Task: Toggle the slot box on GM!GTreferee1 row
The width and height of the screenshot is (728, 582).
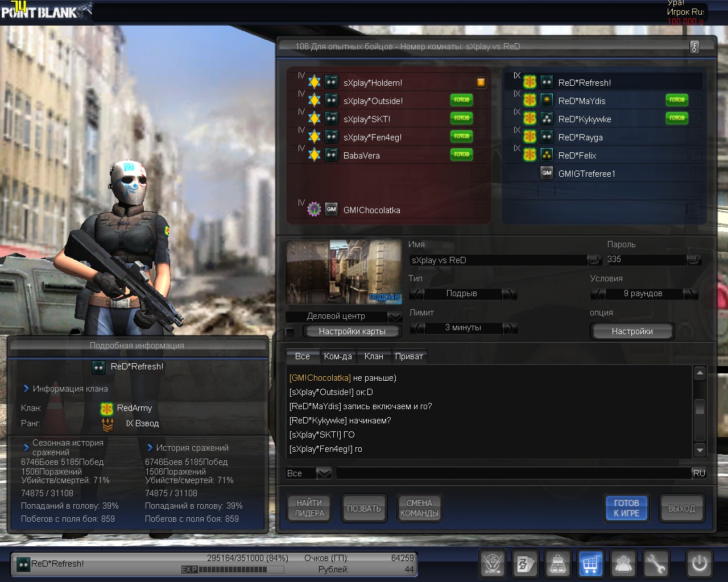Action: (x=696, y=173)
